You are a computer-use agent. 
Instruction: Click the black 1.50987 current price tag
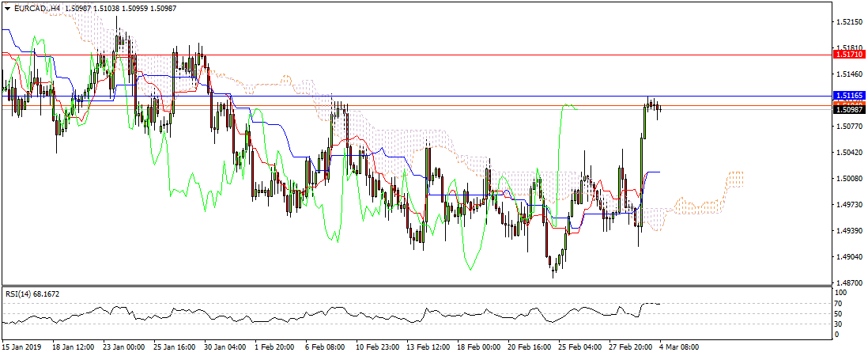click(850, 110)
